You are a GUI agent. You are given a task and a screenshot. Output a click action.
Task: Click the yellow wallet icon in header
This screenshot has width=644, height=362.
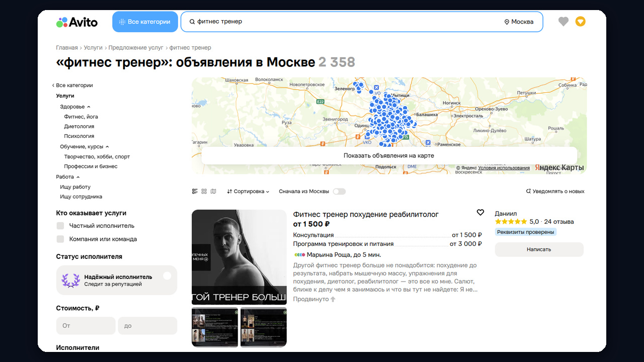[581, 22]
